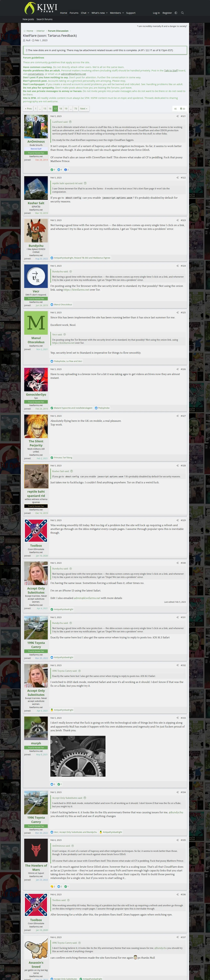Open Vecr's avatar image
The width and height of the screenshot is (210, 980).
pos(36,276)
